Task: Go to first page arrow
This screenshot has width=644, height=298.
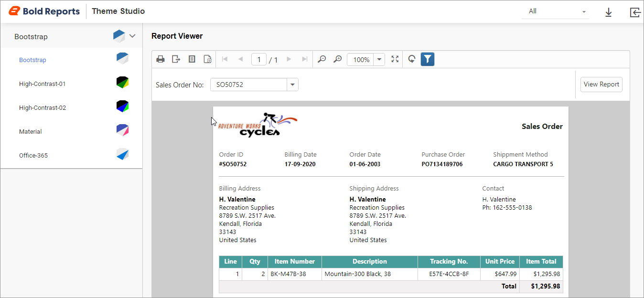Action: tap(225, 59)
